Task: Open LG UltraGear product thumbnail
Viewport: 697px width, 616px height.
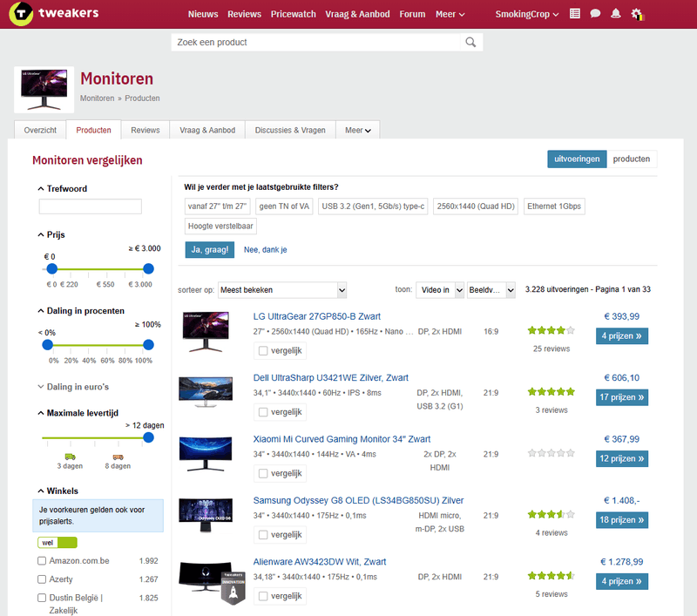Action: click(206, 332)
